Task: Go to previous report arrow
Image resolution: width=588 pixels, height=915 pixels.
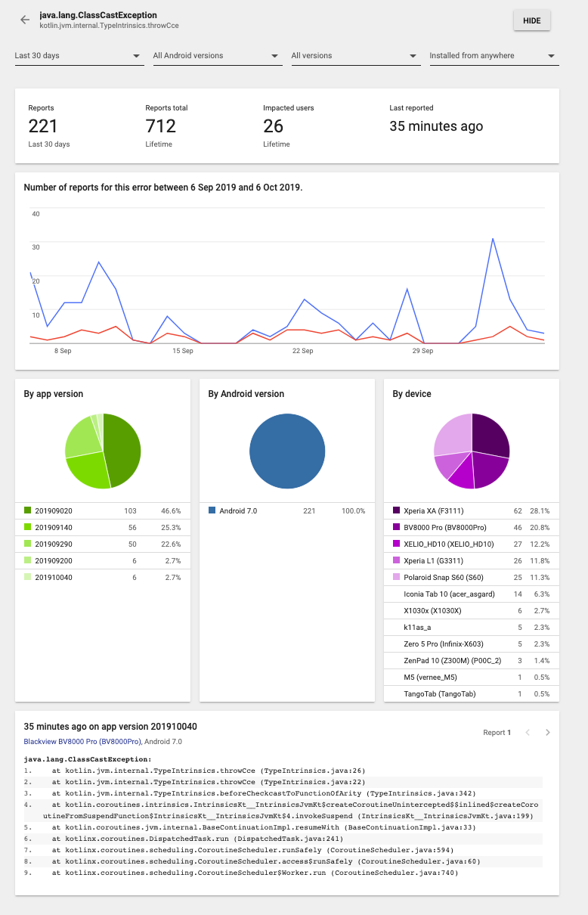Action: click(x=528, y=732)
